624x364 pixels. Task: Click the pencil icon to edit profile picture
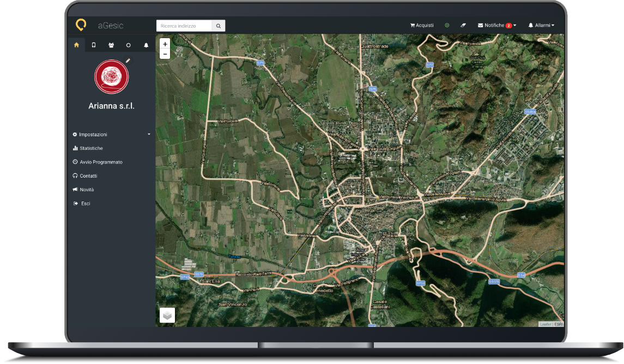click(128, 60)
